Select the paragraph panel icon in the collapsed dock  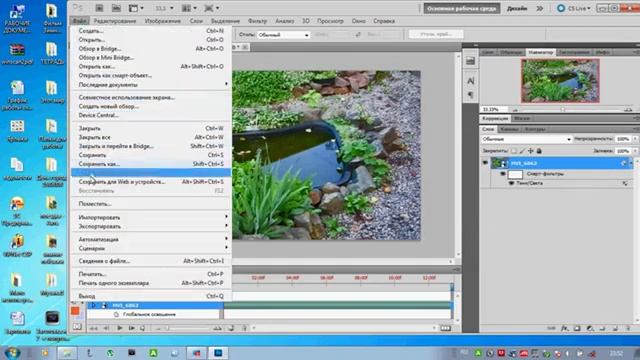[471, 95]
